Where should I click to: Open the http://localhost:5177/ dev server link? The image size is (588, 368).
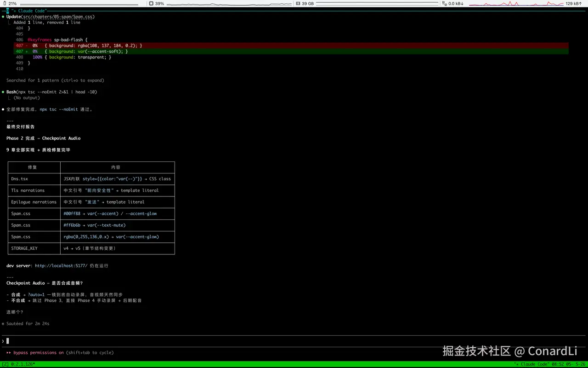pyautogui.click(x=61, y=265)
